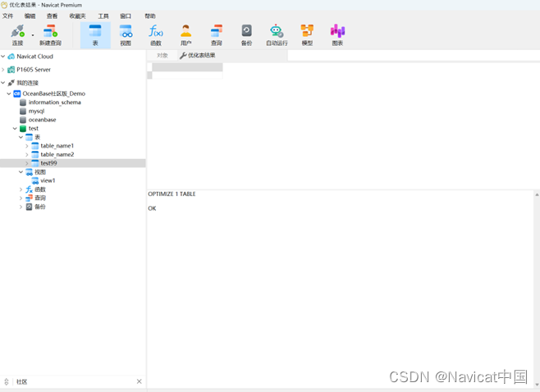The height and width of the screenshot is (392, 540).
Task: Click the 查询 folder icon in tree
Action: 29,198
